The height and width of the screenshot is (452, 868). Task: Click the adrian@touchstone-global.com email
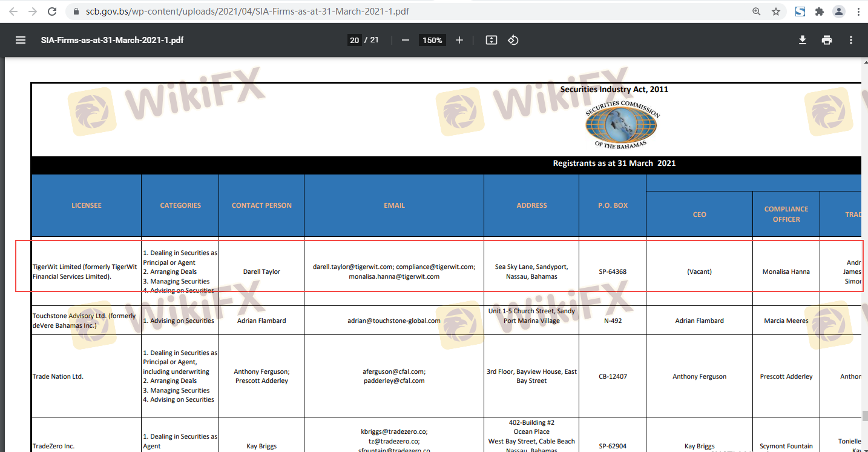click(394, 321)
